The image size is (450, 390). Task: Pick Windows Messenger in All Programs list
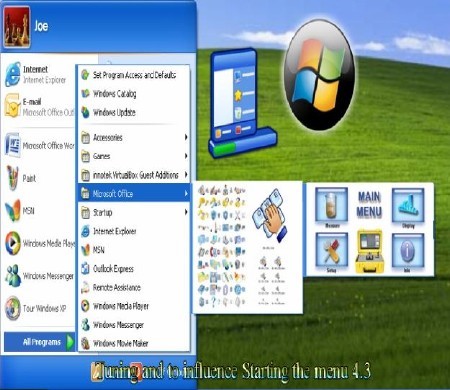point(134,325)
